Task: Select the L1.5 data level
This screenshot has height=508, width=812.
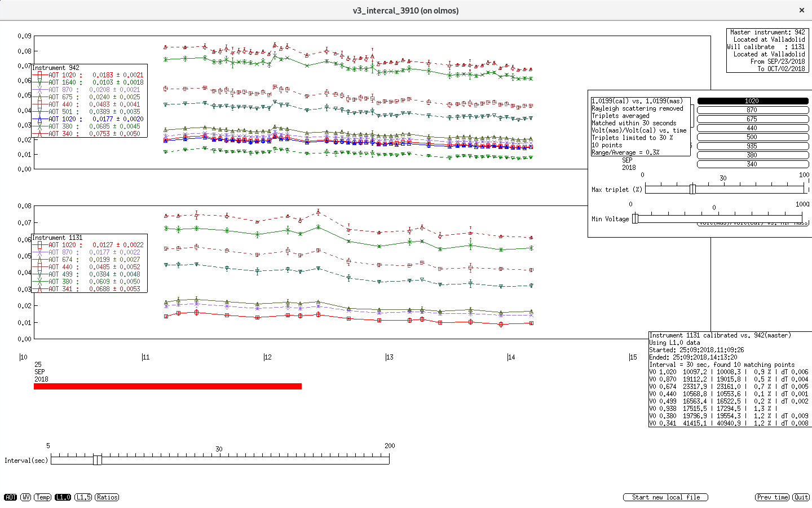Action: pyautogui.click(x=83, y=497)
